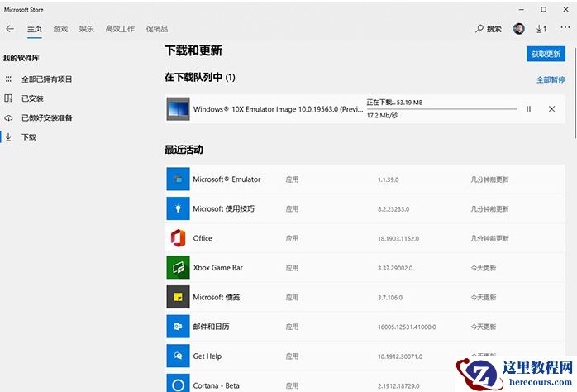Open the Get Help row name
The image size is (577, 392).
pos(207,356)
